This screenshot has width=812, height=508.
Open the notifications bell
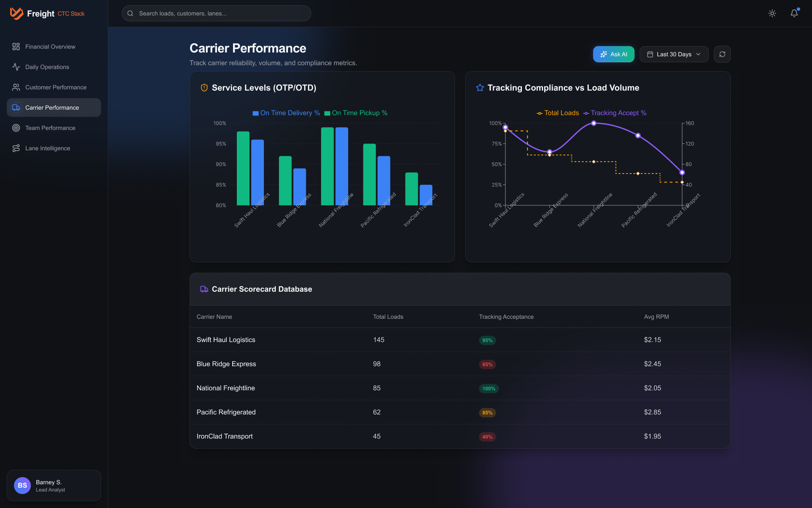pos(794,13)
